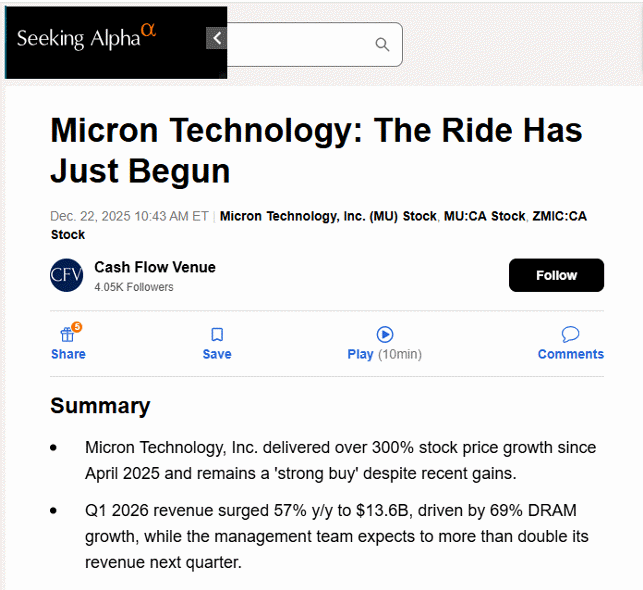Collapse the sidebar with the chevron arrow
This screenshot has width=643, height=590.
(x=216, y=38)
